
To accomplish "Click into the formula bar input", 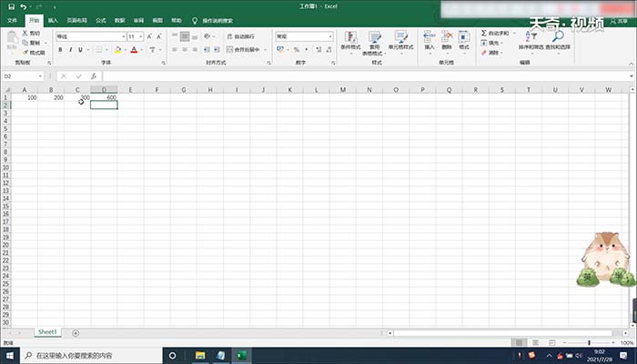I will point(366,76).
